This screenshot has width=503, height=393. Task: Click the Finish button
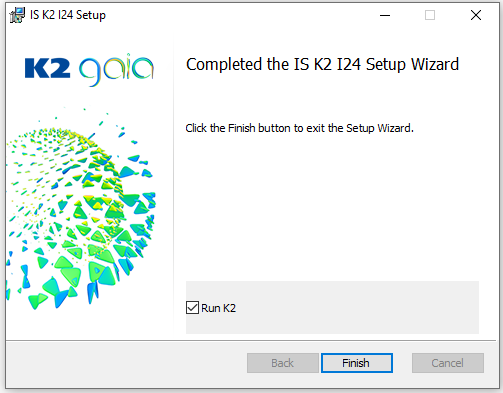(x=357, y=363)
